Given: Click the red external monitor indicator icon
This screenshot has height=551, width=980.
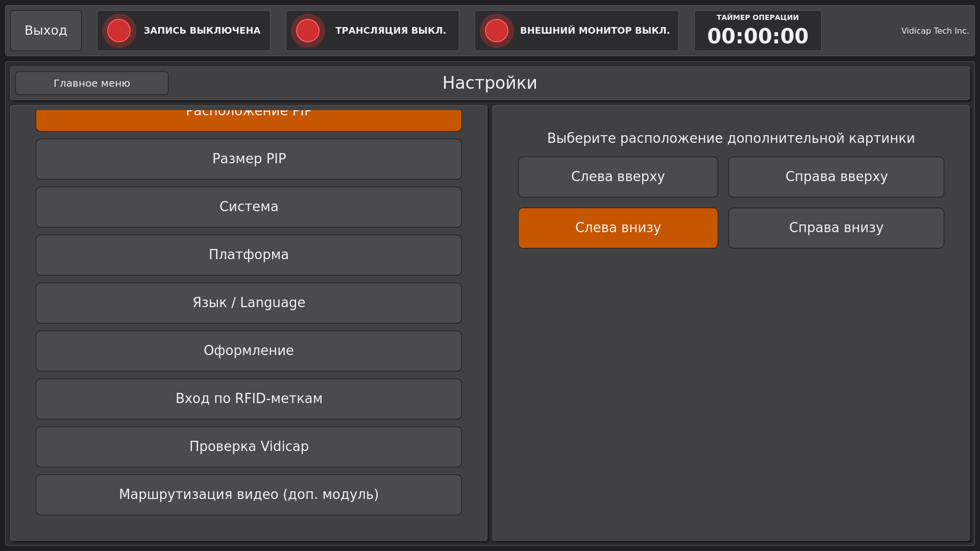Looking at the screenshot, I should pos(497,31).
